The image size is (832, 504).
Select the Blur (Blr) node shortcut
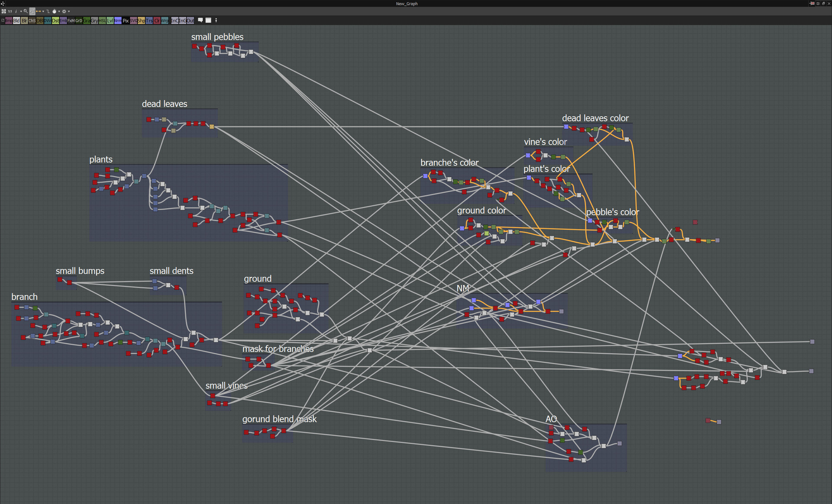coord(24,20)
